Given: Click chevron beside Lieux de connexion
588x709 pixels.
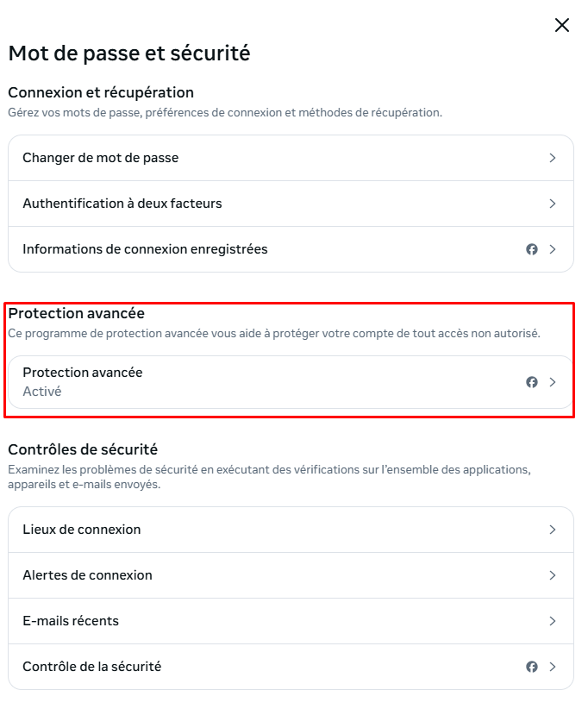Looking at the screenshot, I should tap(553, 530).
